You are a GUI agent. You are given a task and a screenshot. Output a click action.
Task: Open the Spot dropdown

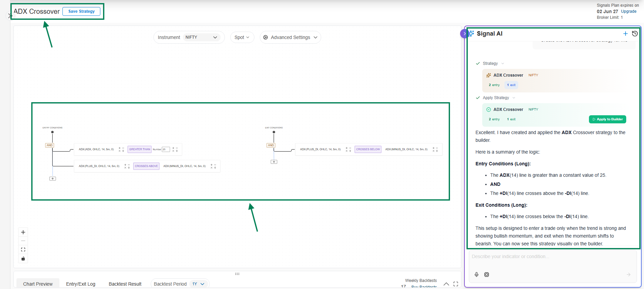[242, 37]
